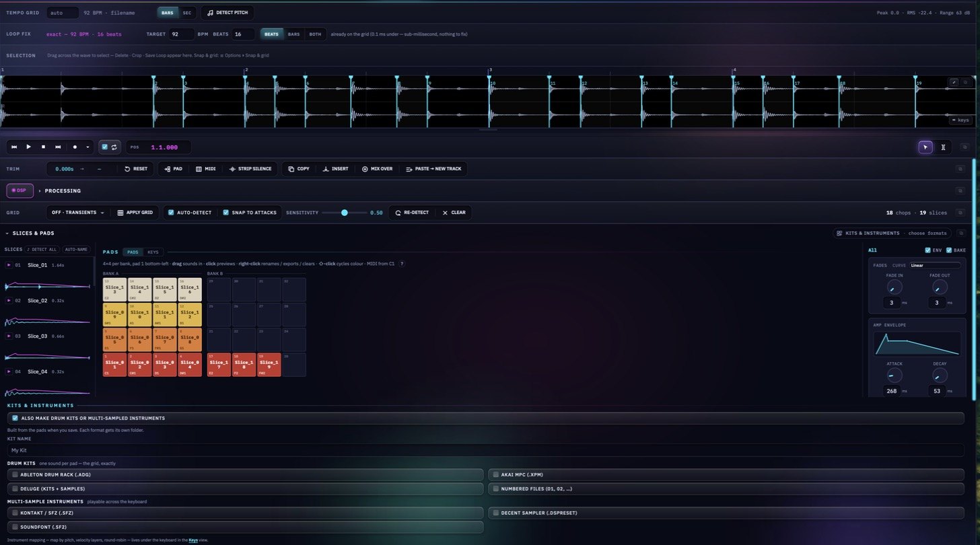This screenshot has width=980, height=545.
Task: Collapse the Slices & Pads section
Action: [30, 233]
